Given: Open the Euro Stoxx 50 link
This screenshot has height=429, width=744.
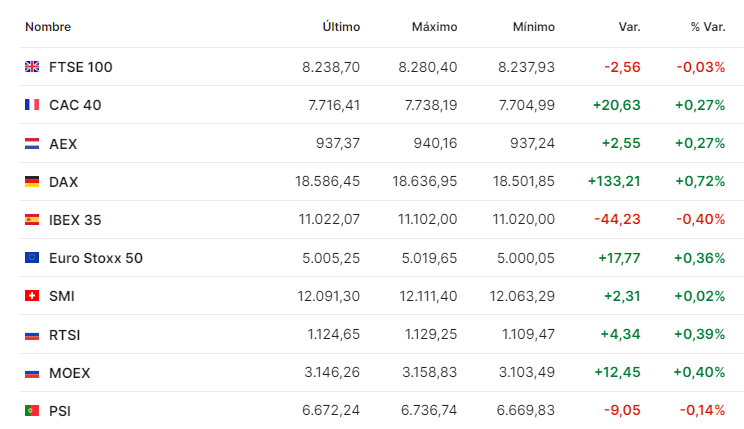Looking at the screenshot, I should click(x=96, y=258).
